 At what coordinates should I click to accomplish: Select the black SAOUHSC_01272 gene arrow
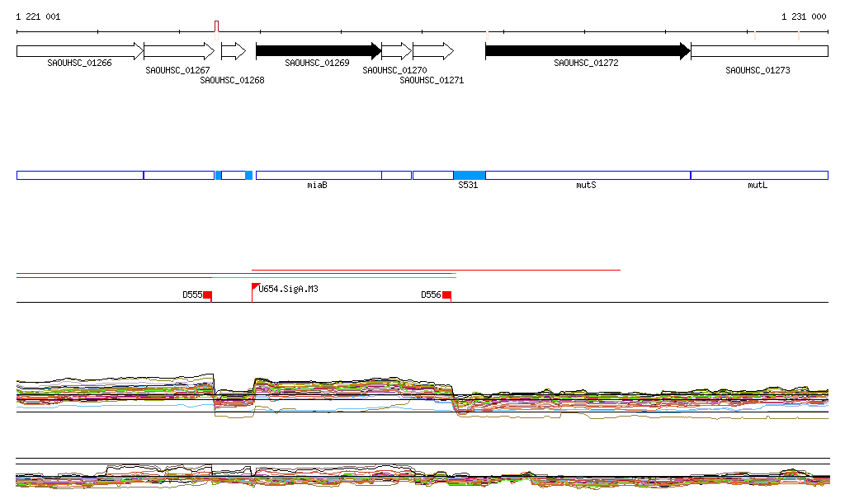(x=588, y=51)
